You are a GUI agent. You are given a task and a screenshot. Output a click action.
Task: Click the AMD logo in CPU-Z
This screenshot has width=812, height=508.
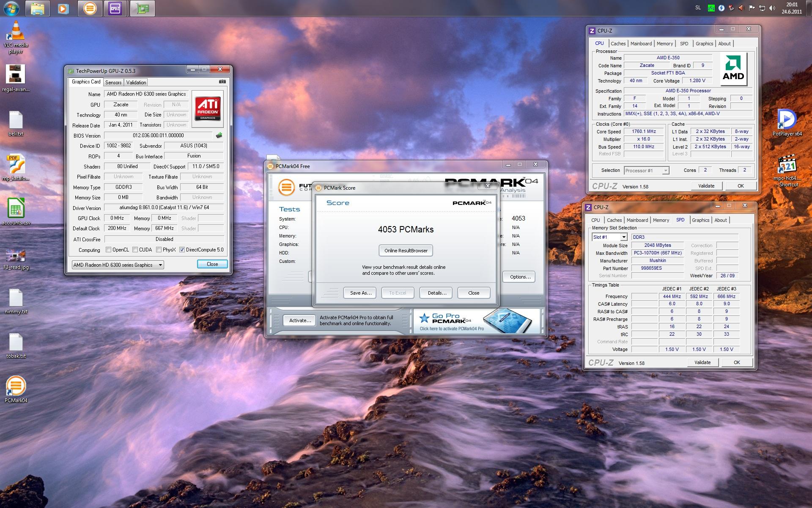(733, 69)
